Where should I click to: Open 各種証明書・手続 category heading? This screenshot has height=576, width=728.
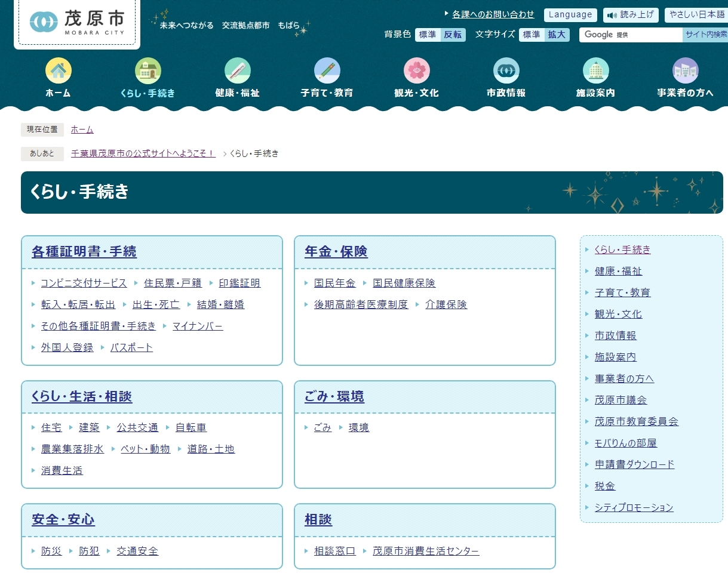pyautogui.click(x=84, y=252)
